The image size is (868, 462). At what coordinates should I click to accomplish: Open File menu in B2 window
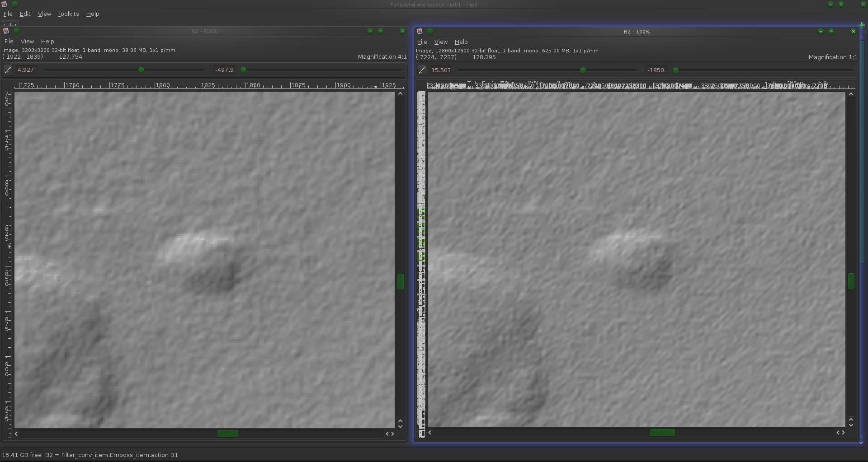(422, 42)
